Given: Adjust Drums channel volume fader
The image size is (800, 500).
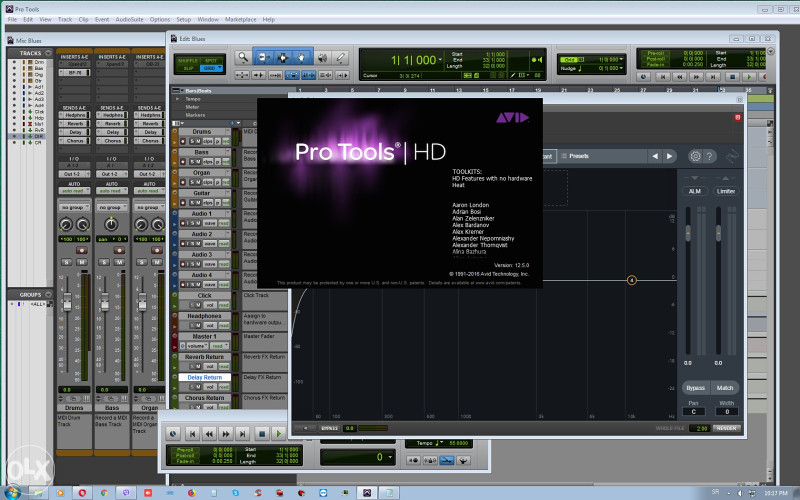Looking at the screenshot, I should click(x=67, y=302).
